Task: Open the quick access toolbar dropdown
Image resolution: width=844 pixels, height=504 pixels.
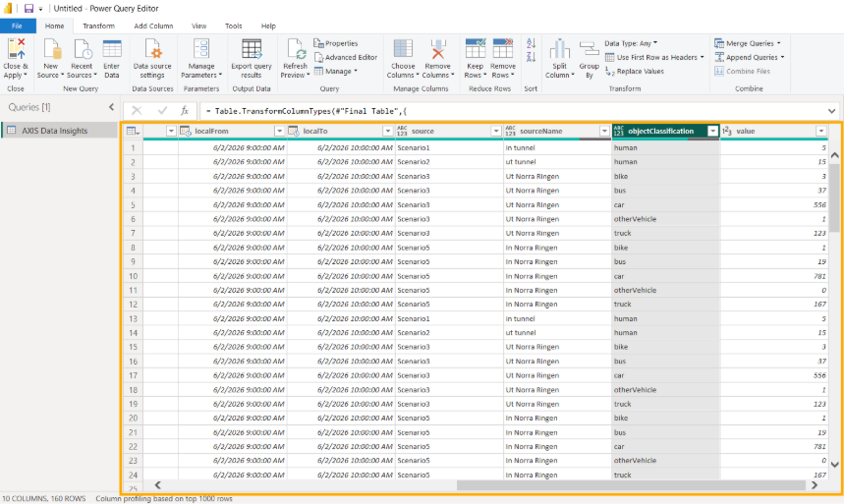Action: 41,9
